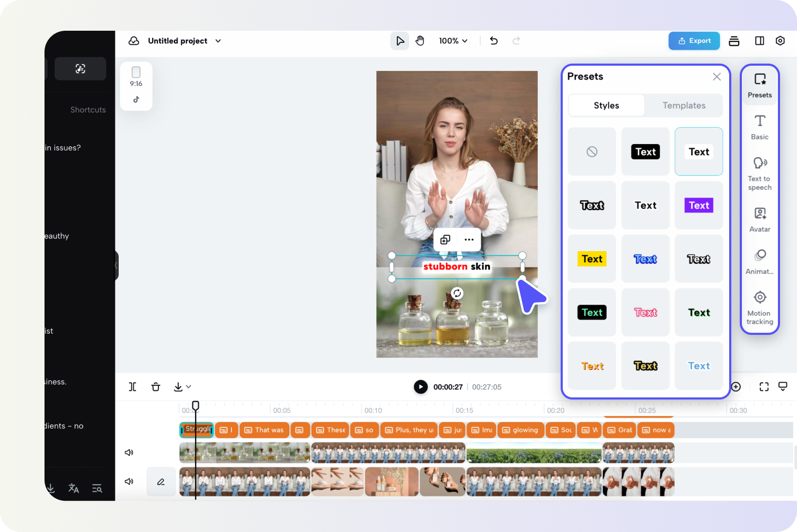Viewport: 797px width, 532px height.
Task: Delete the selected clip with the trash icon
Action: (x=156, y=387)
